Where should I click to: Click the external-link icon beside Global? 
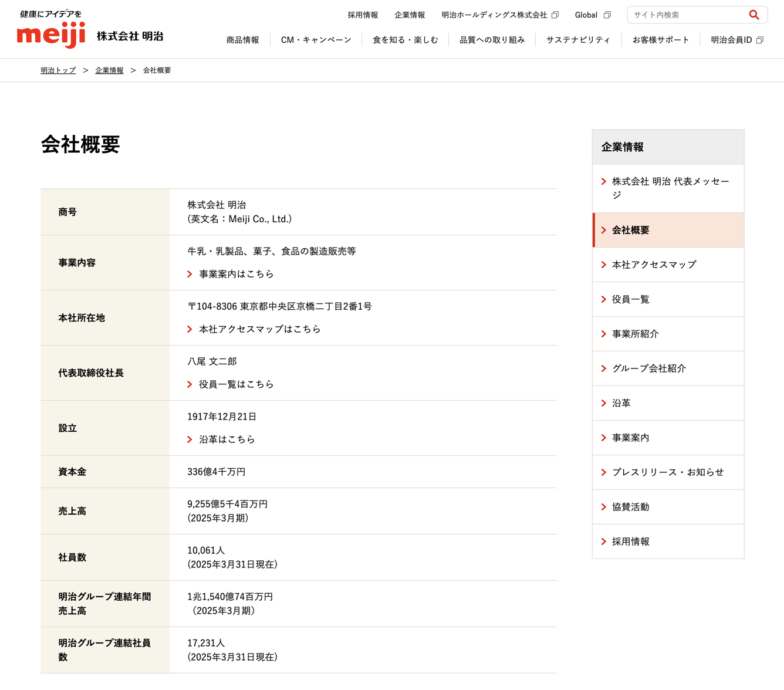coord(607,15)
